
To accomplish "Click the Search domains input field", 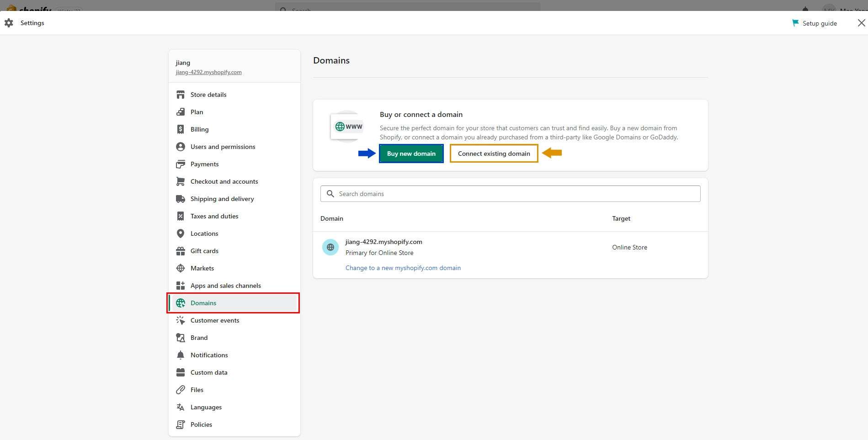I will pyautogui.click(x=511, y=194).
